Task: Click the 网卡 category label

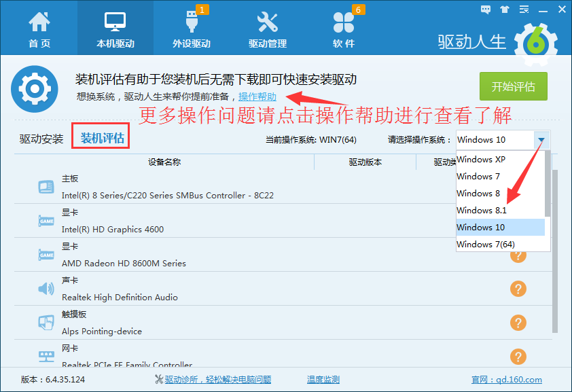Action: click(70, 349)
